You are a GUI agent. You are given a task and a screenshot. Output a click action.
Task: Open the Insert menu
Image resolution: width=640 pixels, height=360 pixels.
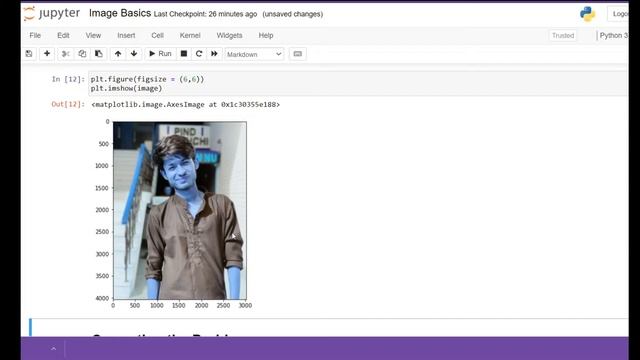[x=126, y=36]
